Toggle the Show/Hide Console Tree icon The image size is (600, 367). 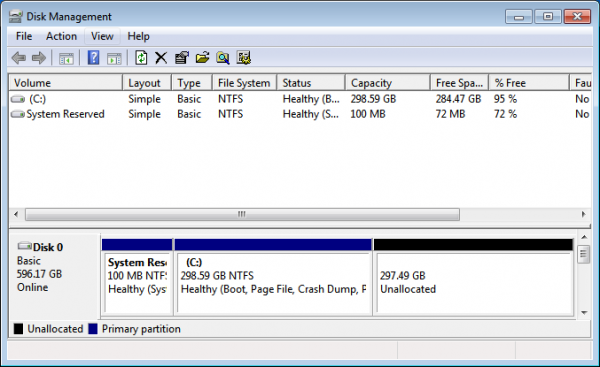pos(66,59)
